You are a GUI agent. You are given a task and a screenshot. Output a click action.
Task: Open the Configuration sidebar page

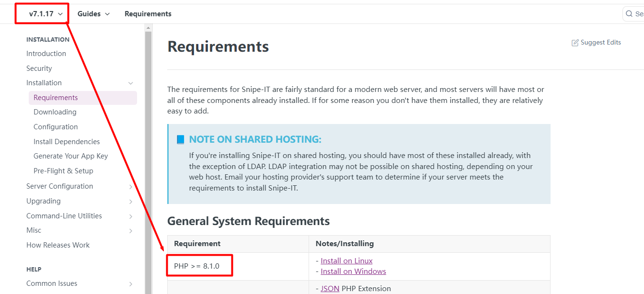coord(56,127)
